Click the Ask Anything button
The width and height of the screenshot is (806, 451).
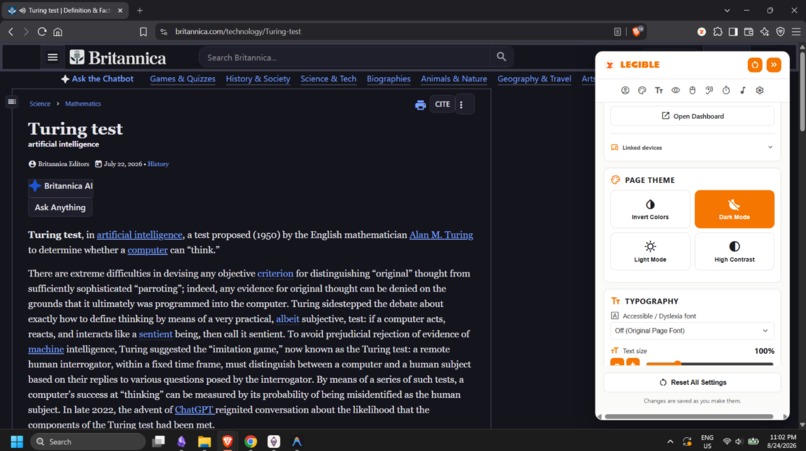[60, 208]
